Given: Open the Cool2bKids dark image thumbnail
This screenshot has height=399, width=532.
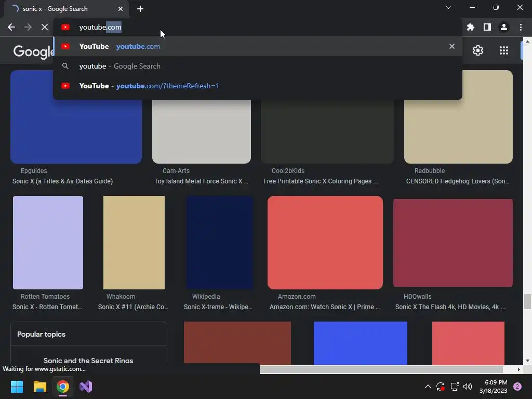Looking at the screenshot, I should click(x=327, y=131).
